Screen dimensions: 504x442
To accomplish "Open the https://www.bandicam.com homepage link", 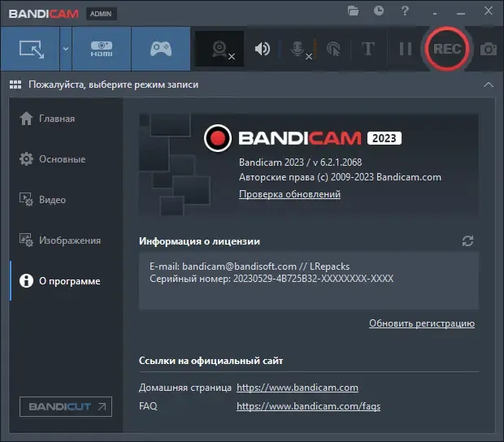I will point(298,388).
